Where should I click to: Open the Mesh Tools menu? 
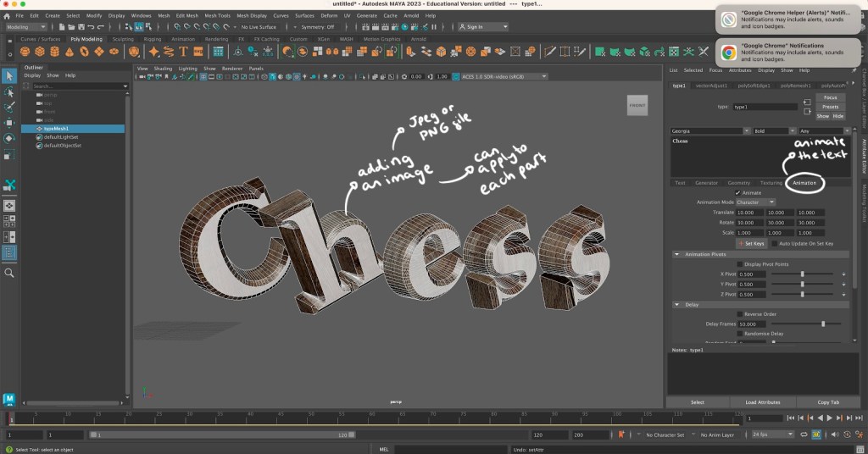coord(217,15)
